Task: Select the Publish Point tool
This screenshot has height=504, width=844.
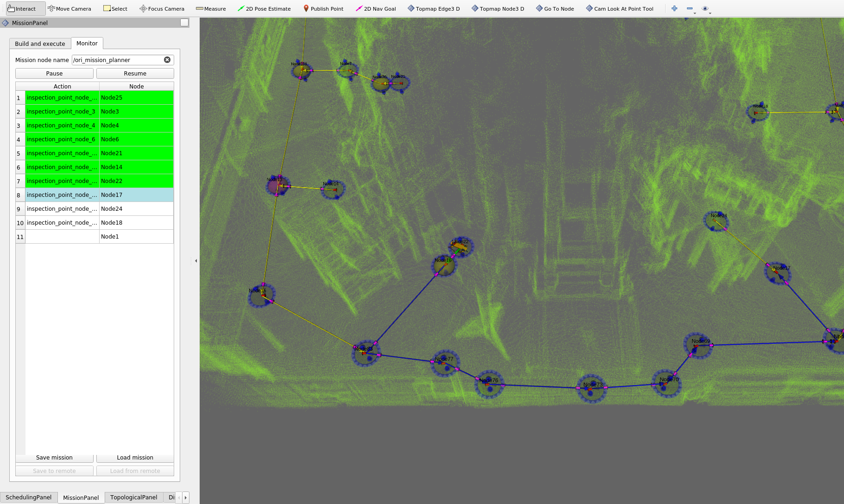Action: click(323, 8)
